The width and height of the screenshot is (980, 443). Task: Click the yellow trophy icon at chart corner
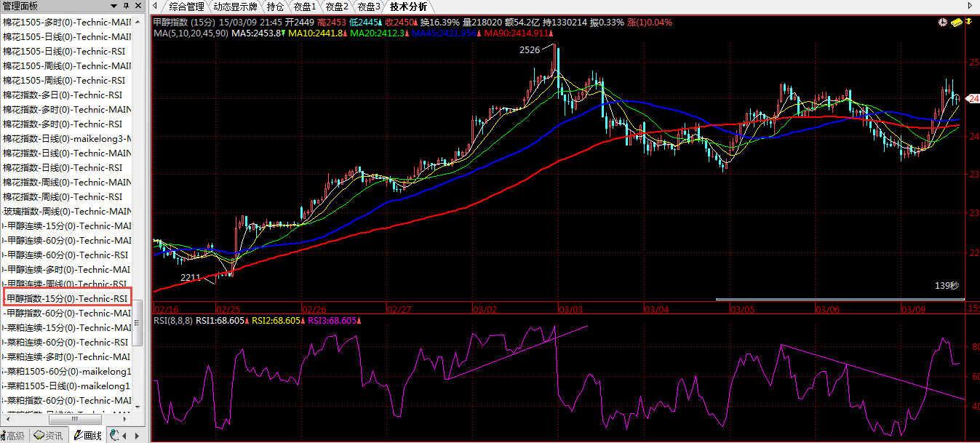(x=968, y=23)
